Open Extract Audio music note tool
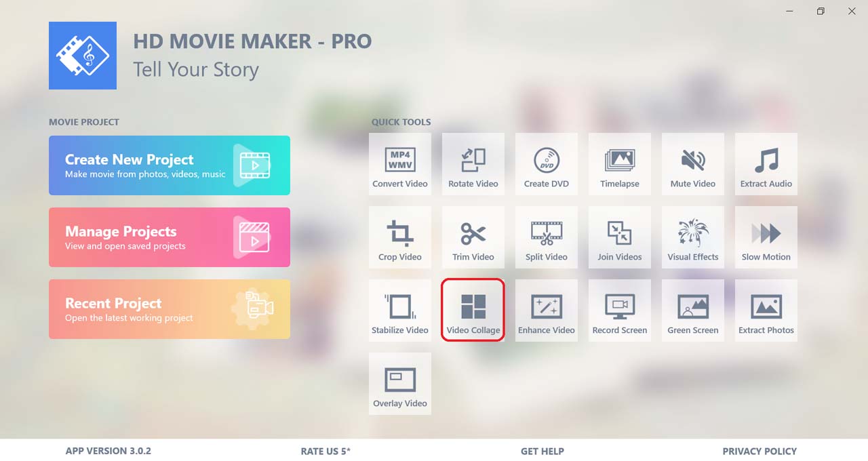The width and height of the screenshot is (868, 461). [766, 164]
